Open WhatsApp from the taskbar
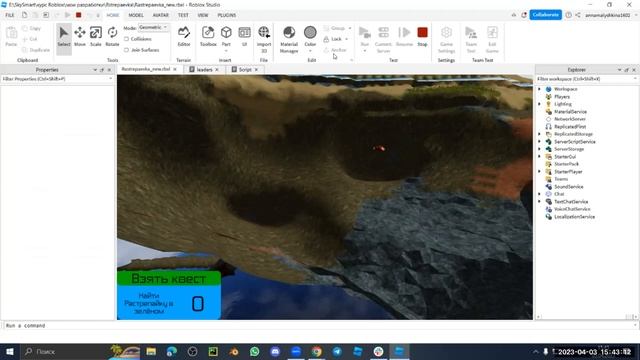 (255, 351)
